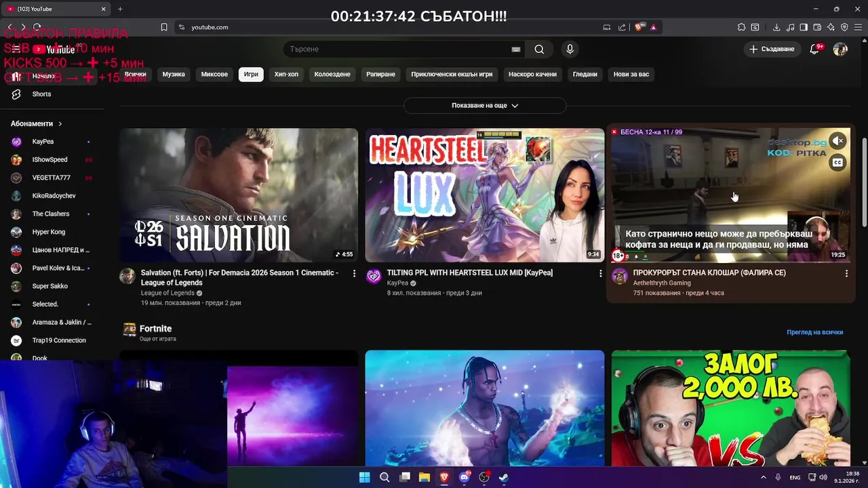868x488 pixels.
Task: Open the browser hamburger menu
Action: click(858, 27)
